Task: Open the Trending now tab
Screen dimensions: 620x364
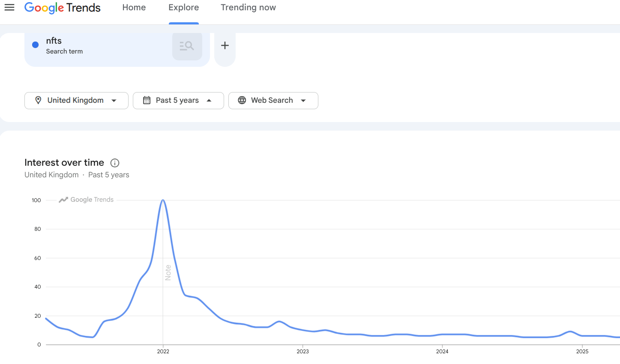Action: click(x=248, y=7)
